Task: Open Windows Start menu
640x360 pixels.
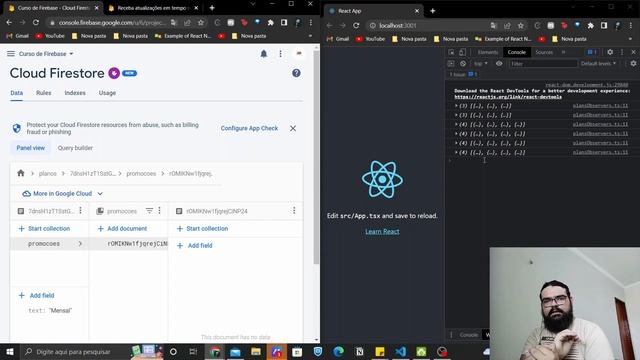Action: click(10, 351)
